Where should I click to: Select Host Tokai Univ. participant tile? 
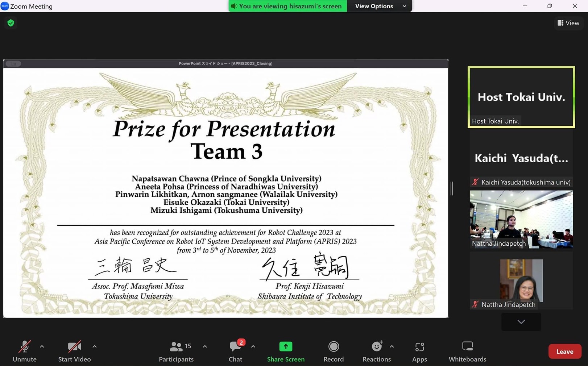tap(521, 97)
